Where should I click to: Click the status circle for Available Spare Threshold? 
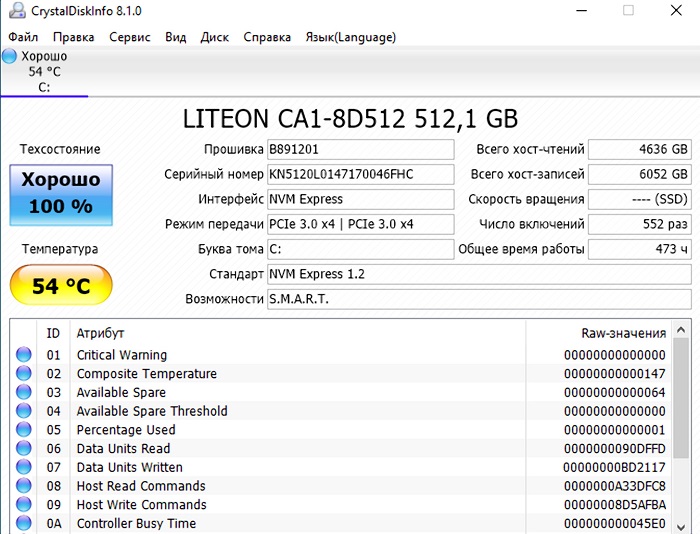(x=24, y=411)
